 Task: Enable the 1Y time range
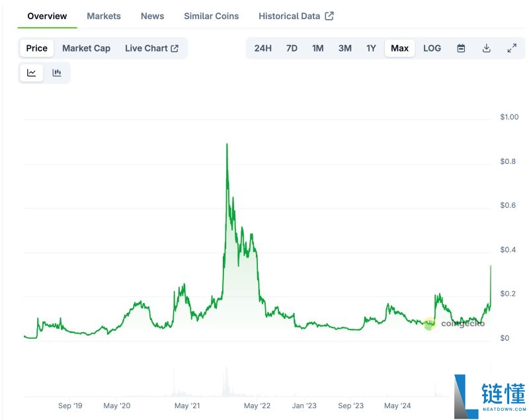pos(371,48)
